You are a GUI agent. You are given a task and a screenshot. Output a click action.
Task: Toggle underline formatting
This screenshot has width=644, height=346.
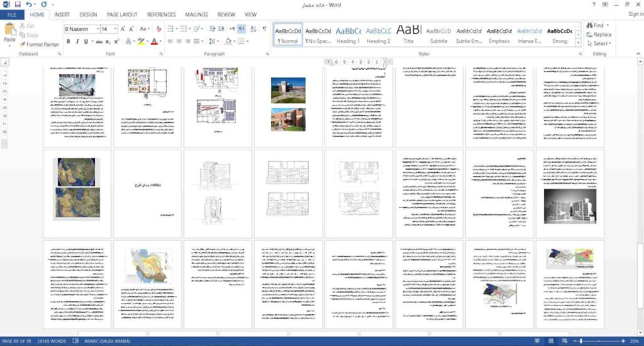click(x=86, y=42)
